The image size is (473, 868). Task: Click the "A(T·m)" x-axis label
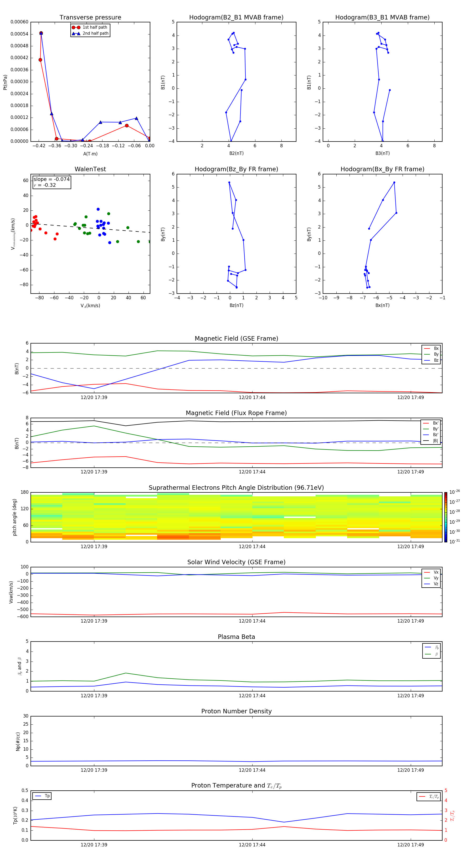[90, 154]
